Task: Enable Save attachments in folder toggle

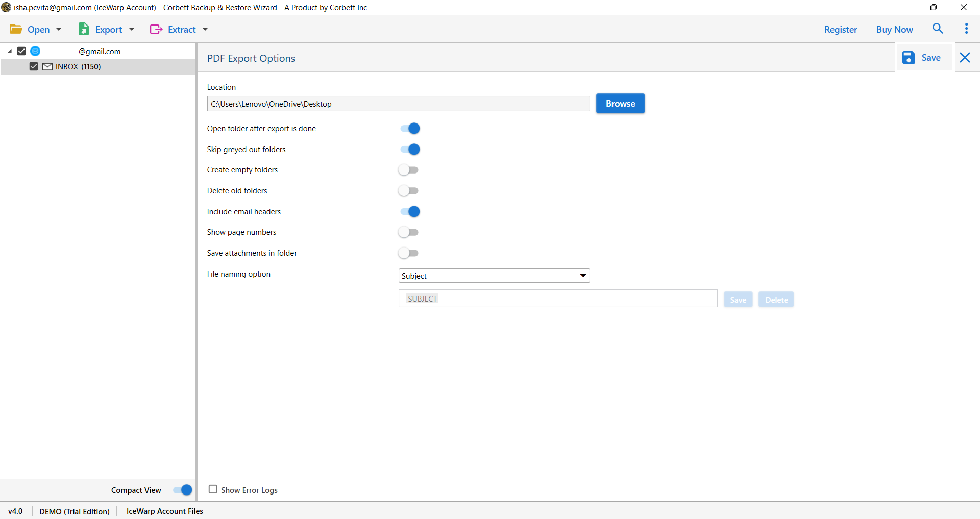Action: coord(408,253)
